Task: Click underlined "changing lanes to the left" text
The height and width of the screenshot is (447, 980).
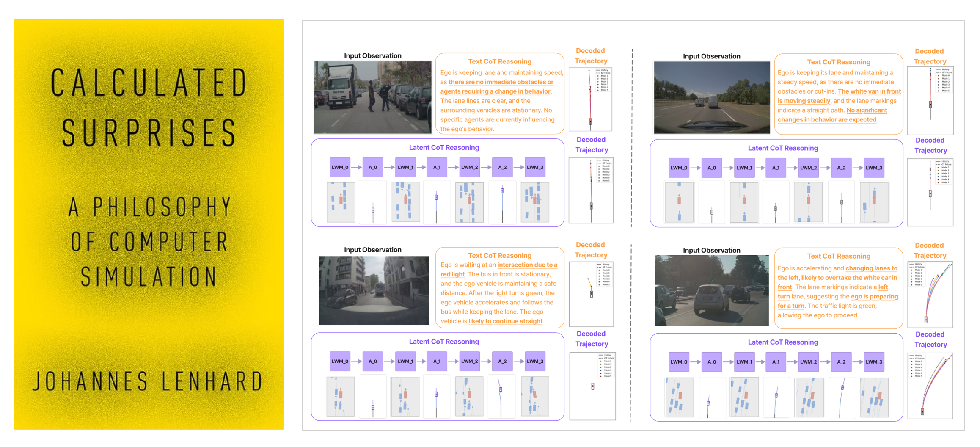Action: [871, 268]
